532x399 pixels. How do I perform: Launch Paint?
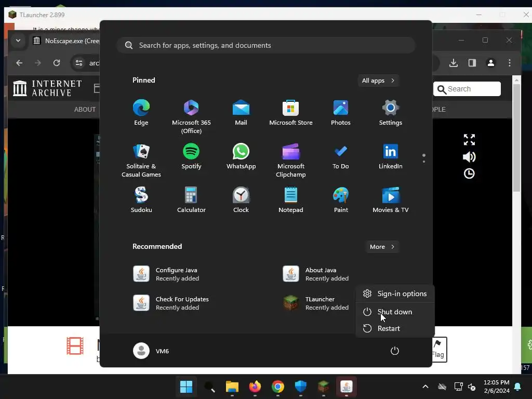[x=341, y=200]
